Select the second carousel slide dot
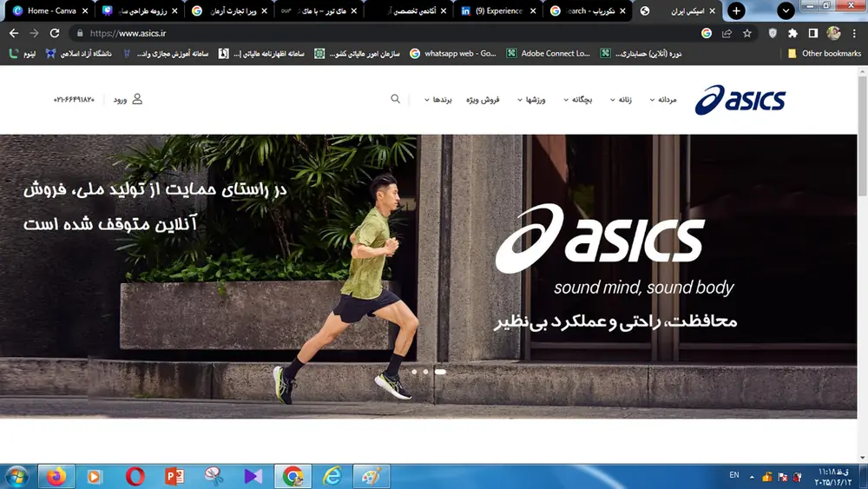The height and width of the screenshot is (489, 868). pos(425,372)
